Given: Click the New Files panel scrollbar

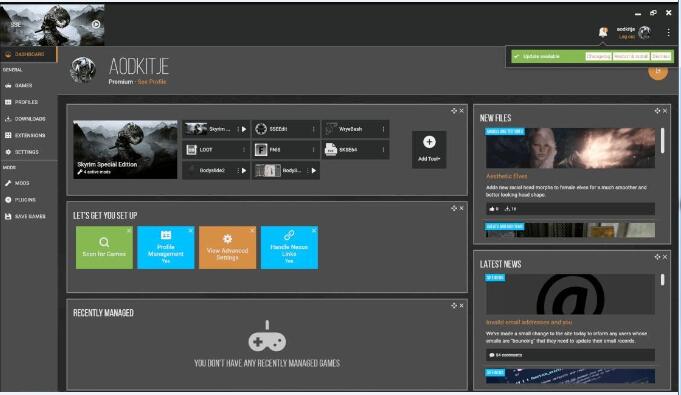Looking at the screenshot, I should (x=662, y=140).
